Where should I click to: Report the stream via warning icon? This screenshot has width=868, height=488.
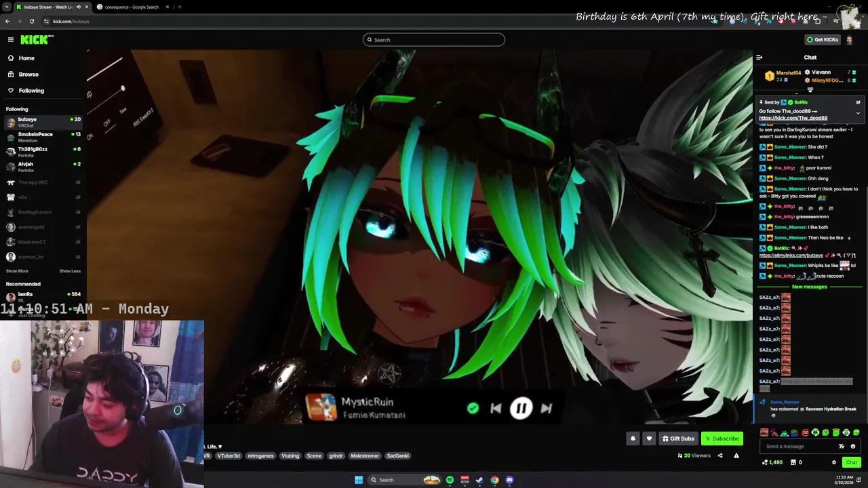tap(736, 455)
